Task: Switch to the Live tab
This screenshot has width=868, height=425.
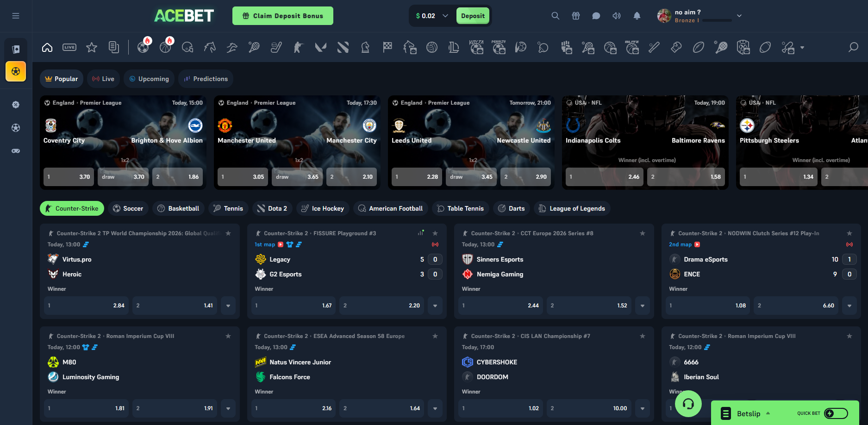Action: pos(103,79)
